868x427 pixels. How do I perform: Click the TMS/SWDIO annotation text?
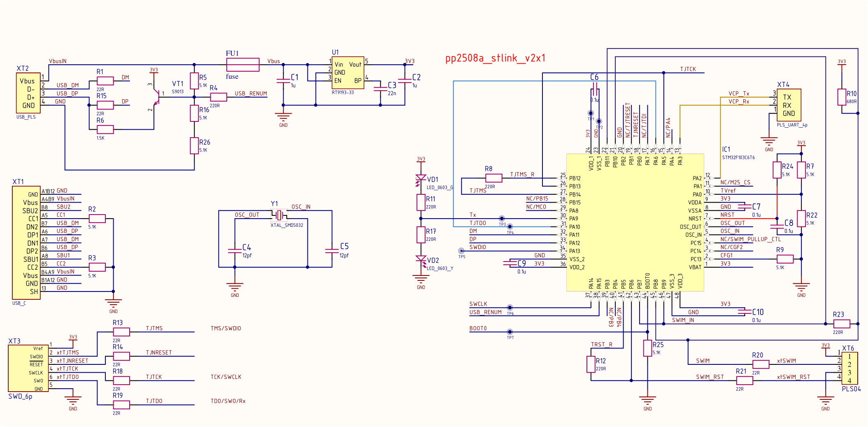coord(226,328)
